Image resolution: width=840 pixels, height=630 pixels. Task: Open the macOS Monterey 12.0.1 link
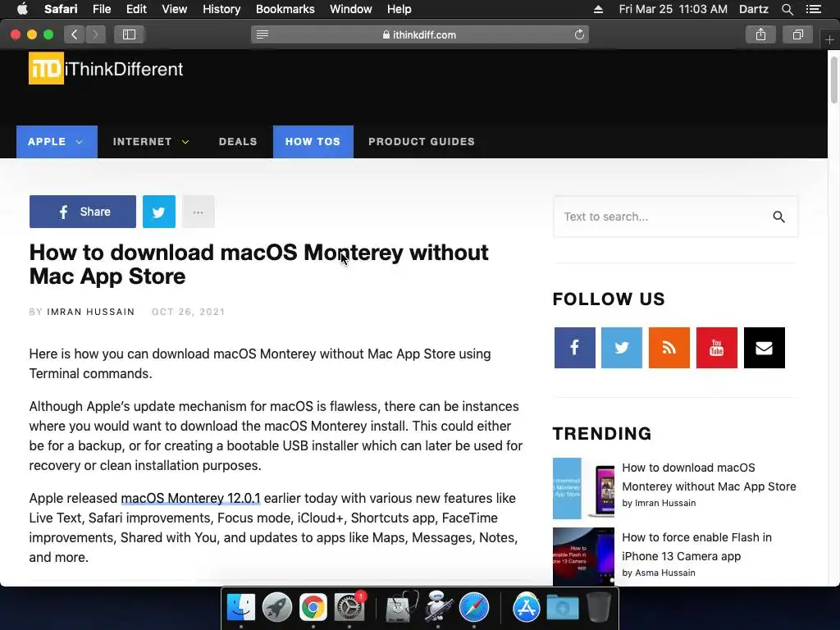[x=190, y=498]
